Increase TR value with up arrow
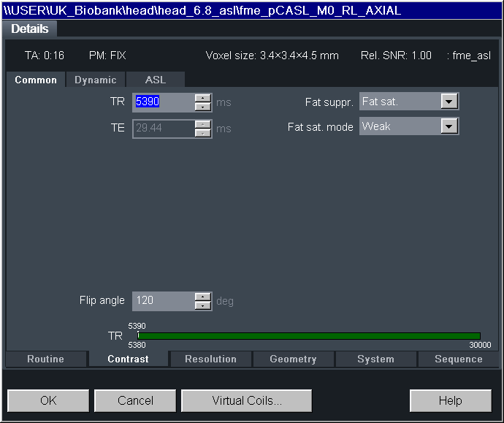Viewport: 504px width, 423px height. click(202, 98)
